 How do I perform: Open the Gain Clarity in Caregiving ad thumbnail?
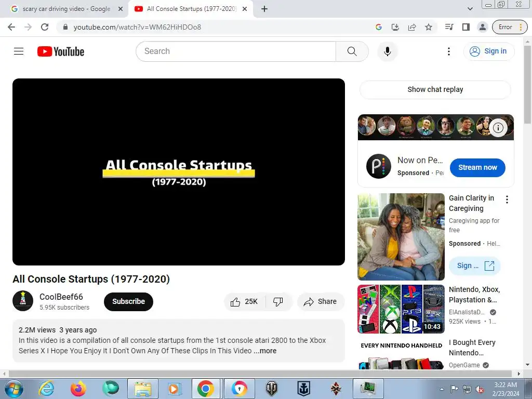[x=401, y=237]
